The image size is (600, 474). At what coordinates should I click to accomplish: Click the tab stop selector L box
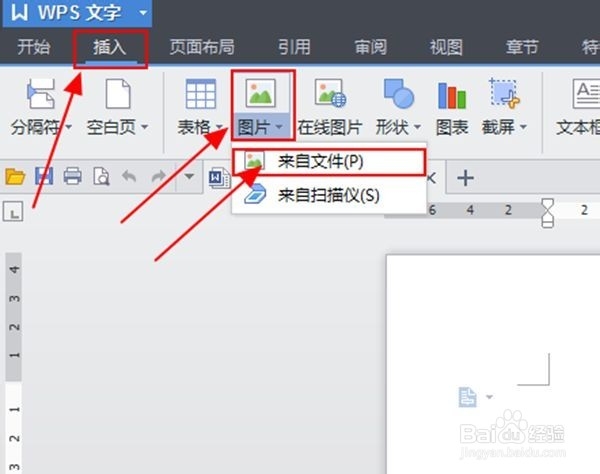(x=13, y=211)
